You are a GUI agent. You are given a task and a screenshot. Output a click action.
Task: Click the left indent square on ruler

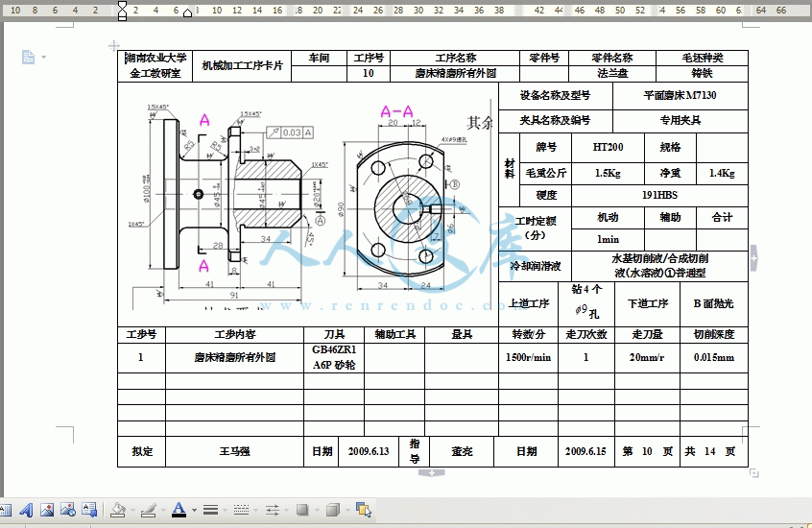122,17
